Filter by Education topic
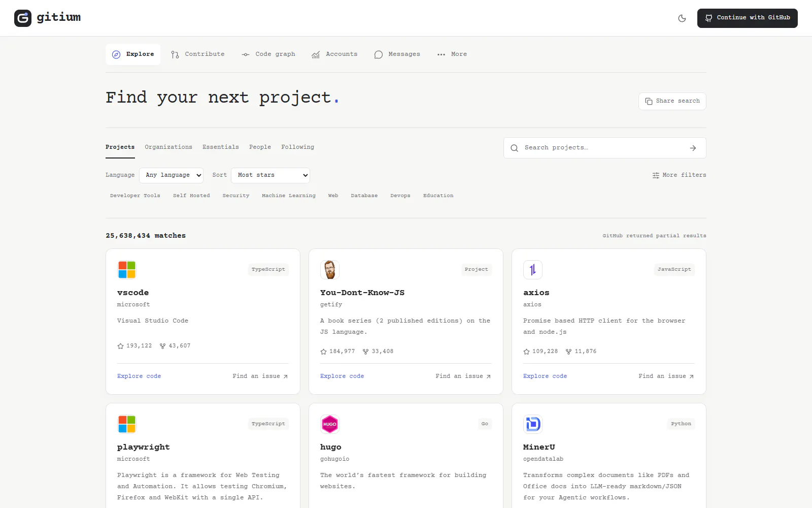Image resolution: width=812 pixels, height=508 pixels. tap(438, 196)
